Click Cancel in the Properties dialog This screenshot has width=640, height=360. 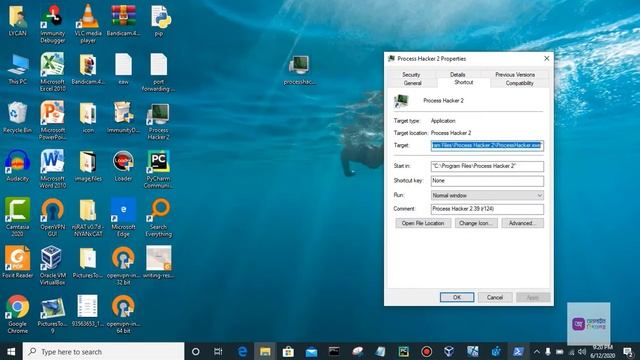pos(495,298)
